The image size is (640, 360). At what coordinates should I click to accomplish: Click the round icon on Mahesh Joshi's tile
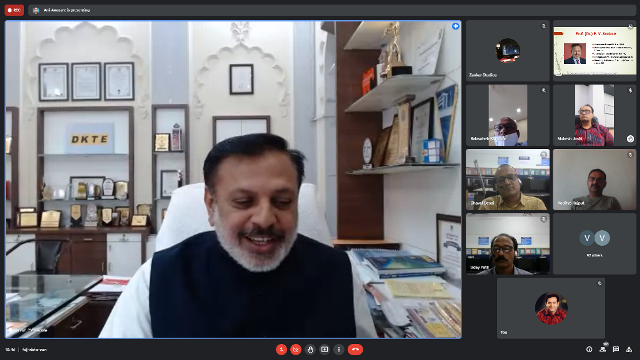tap(630, 139)
